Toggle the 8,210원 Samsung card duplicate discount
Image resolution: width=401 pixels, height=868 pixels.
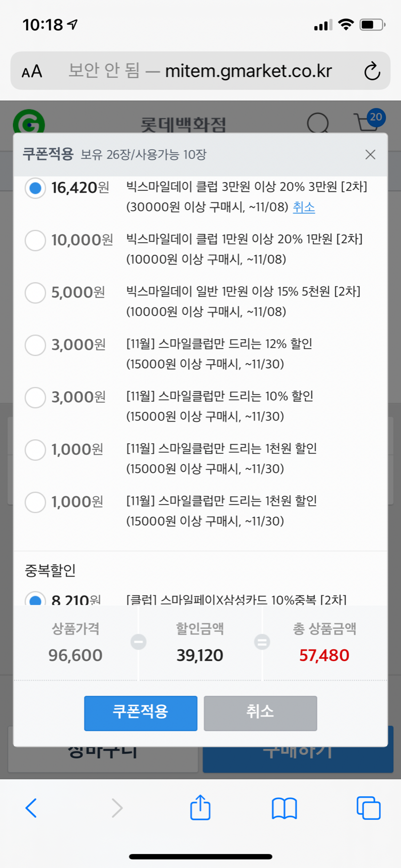click(x=36, y=599)
